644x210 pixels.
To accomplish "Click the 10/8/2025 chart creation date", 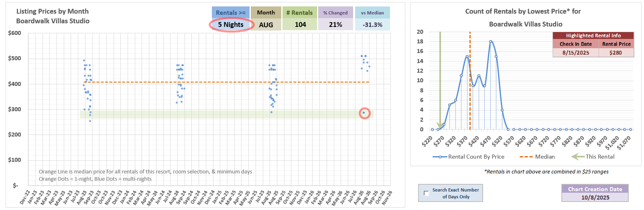I will 595,198.
